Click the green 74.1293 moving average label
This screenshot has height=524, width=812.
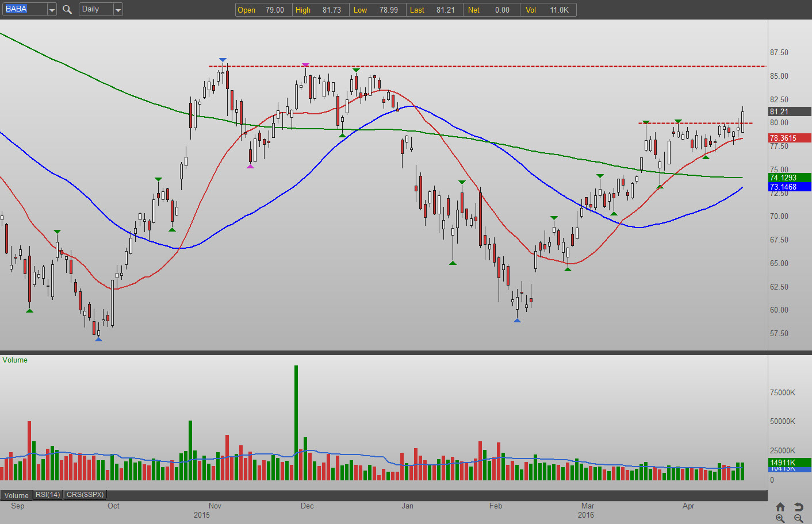[x=789, y=178]
